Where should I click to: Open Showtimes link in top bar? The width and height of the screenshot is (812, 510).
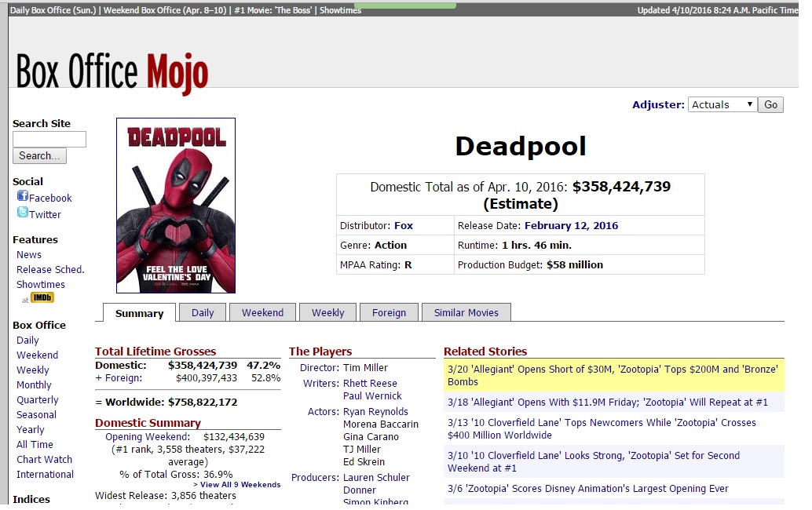[340, 10]
